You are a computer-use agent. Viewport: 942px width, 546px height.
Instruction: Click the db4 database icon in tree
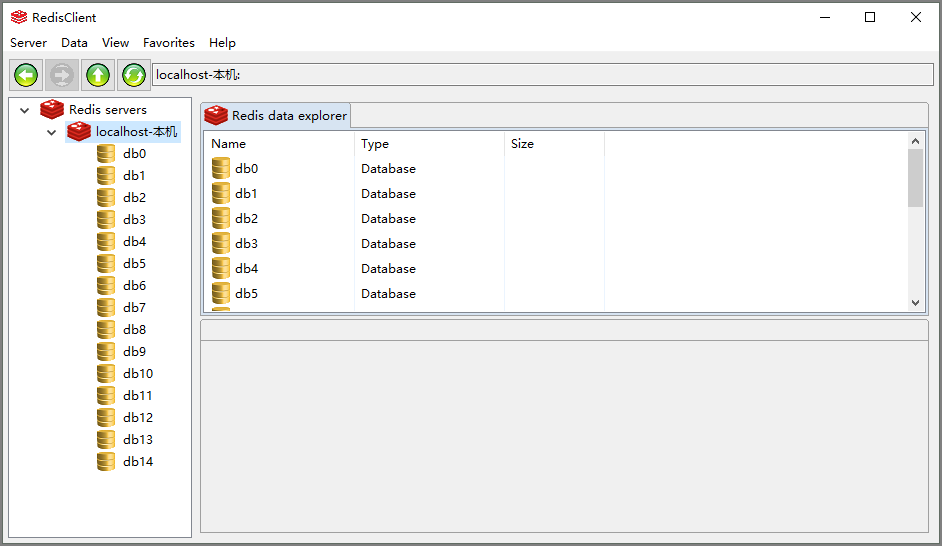106,241
